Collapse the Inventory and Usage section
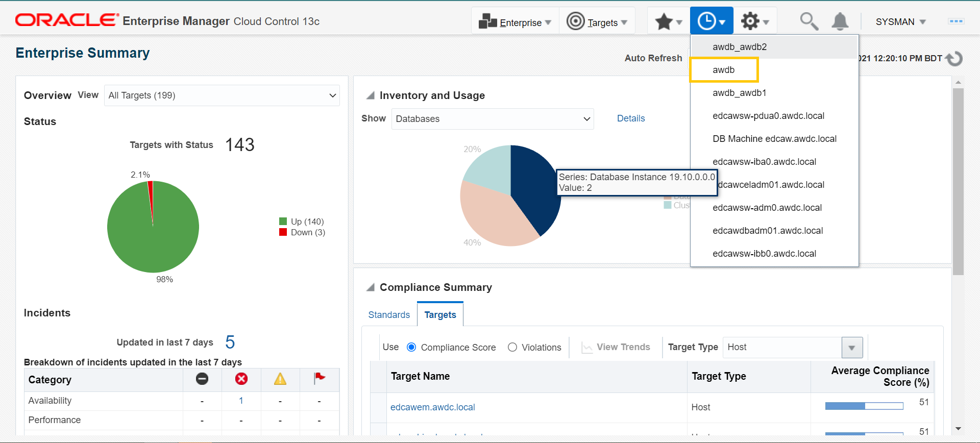Viewport: 980px width, 443px height. tap(371, 95)
